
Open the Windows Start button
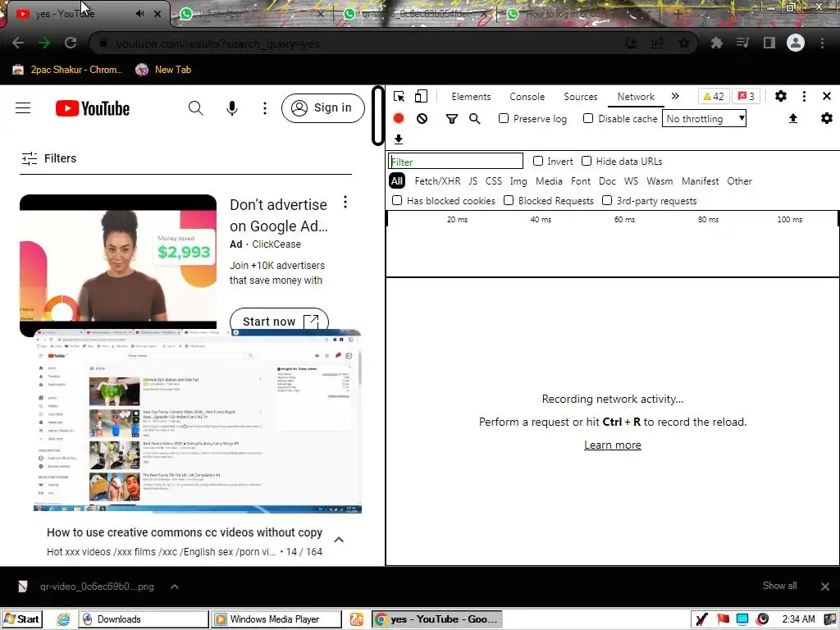(22, 619)
